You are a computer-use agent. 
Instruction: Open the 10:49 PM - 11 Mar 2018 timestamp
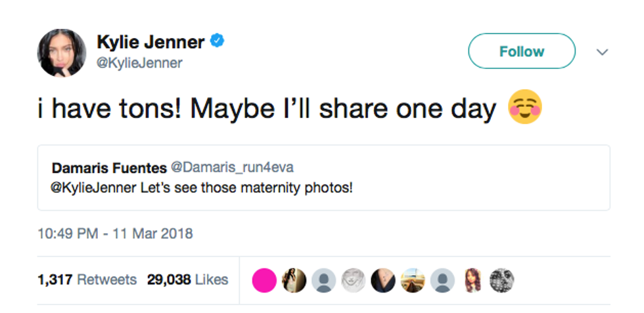click(115, 233)
